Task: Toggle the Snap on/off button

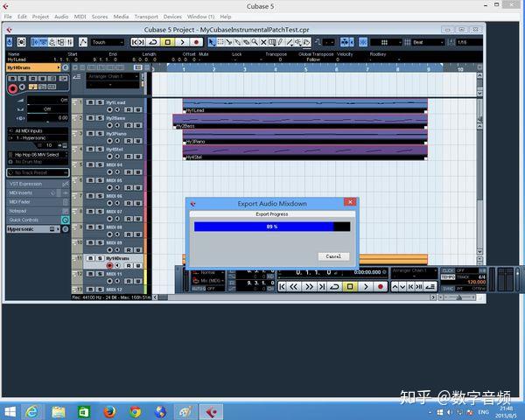Action: pyautogui.click(x=363, y=42)
